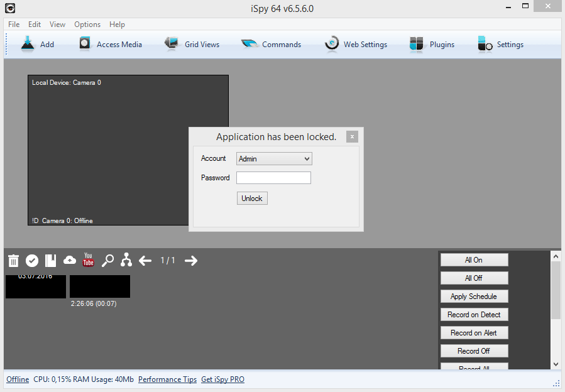
Task: Click the Apply Schedule button
Action: [474, 296]
